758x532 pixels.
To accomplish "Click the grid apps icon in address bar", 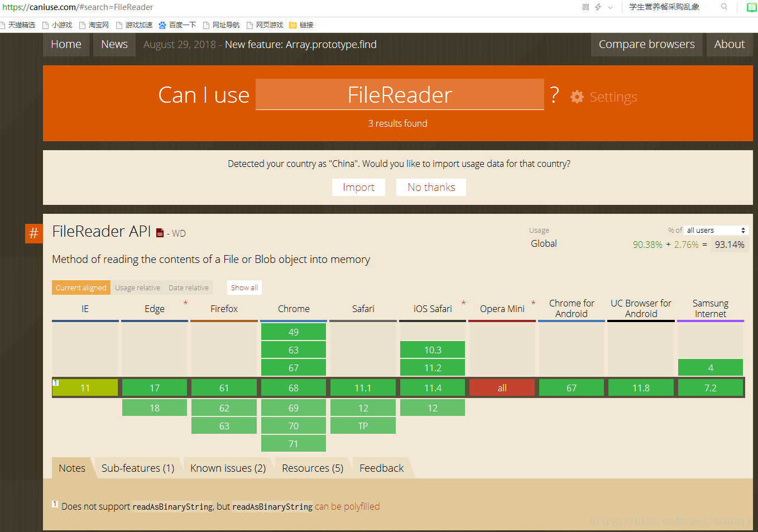I will click(x=586, y=7).
